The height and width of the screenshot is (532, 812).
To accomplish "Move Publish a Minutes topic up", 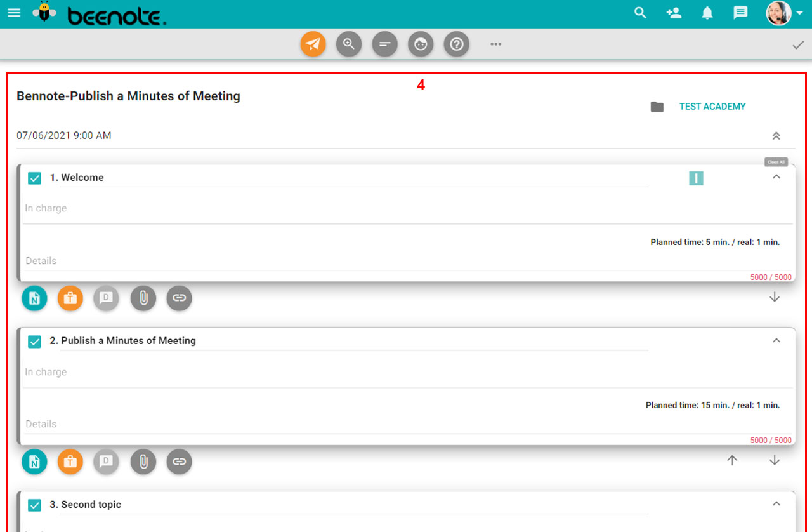I will 732,460.
